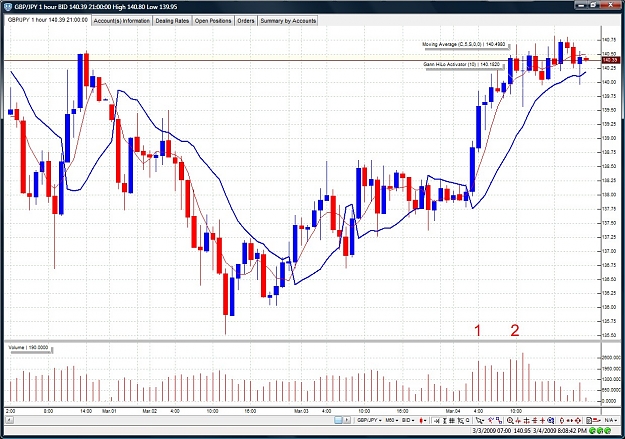625x439 pixels.
Task: Click the blue window icon in bottom toolbar
Action: [338, 420]
